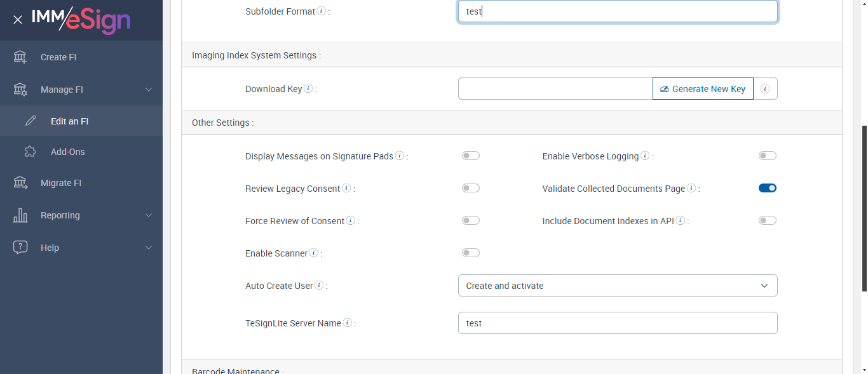This screenshot has height=374, width=868.
Task: Click the Add-Ons puzzle piece icon
Action: point(31,152)
